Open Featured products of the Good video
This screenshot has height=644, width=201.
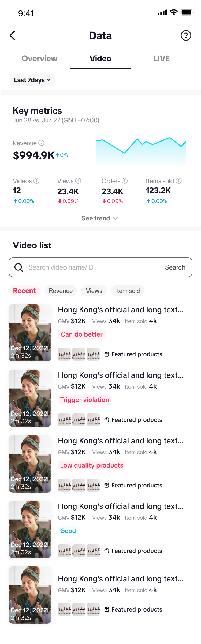[x=133, y=551]
